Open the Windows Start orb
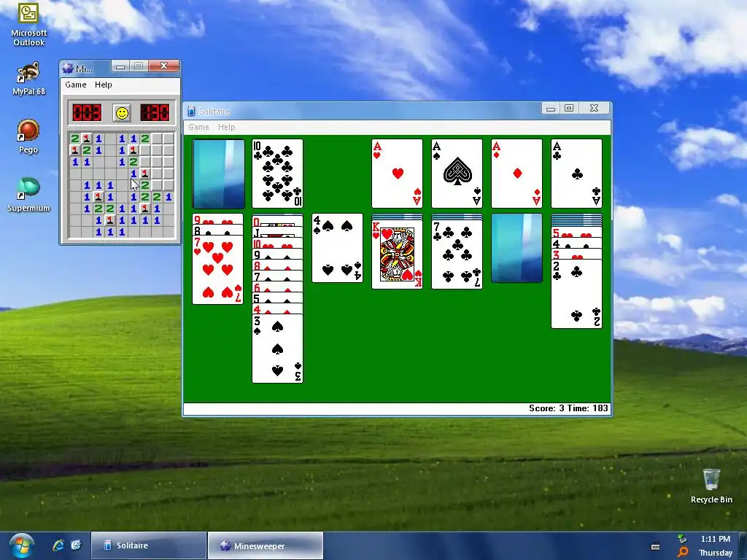Viewport: 747px width, 560px height. click(x=21, y=545)
